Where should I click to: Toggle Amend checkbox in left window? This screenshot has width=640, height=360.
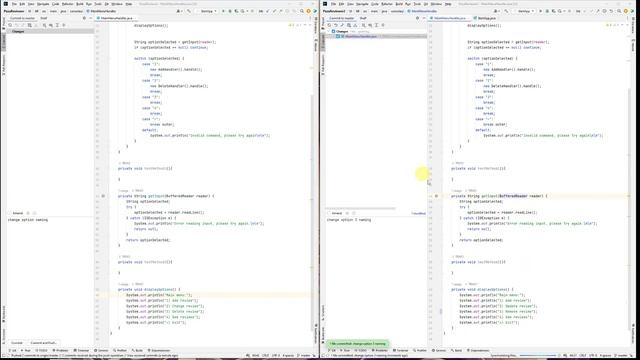(x=9, y=213)
